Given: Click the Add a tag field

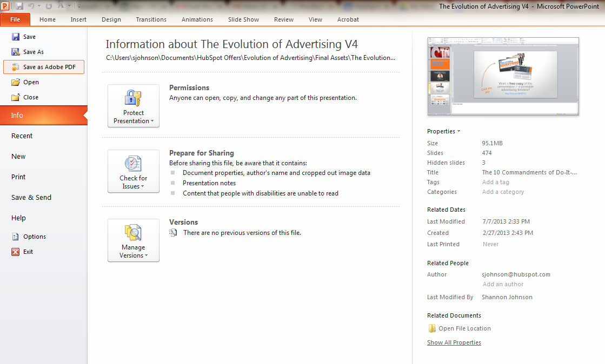Looking at the screenshot, I should (x=495, y=182).
